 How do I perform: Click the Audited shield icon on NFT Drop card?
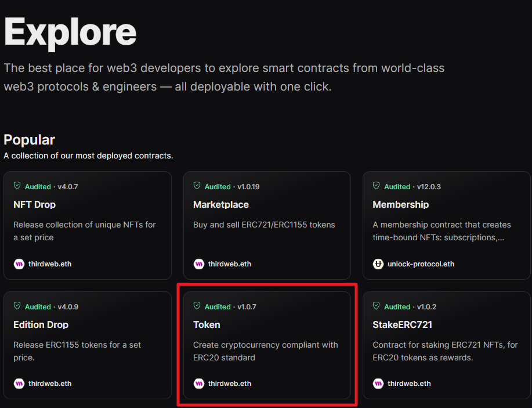point(17,186)
